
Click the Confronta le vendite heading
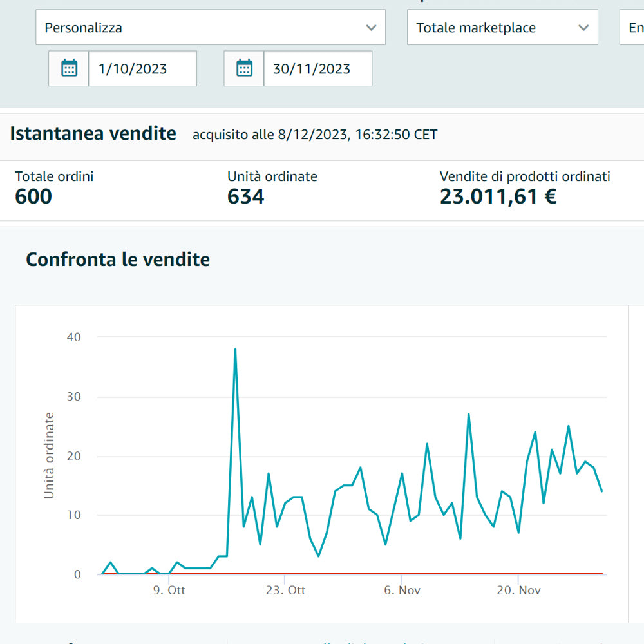point(118,260)
